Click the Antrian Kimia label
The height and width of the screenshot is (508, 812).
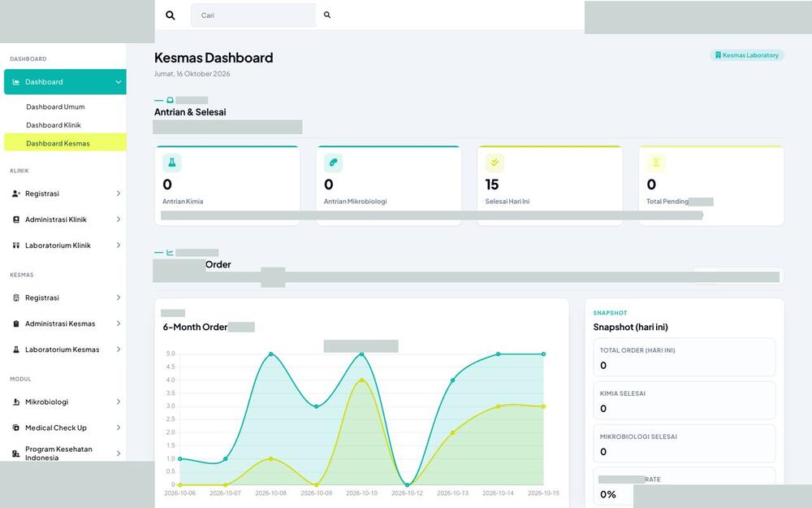pyautogui.click(x=183, y=201)
